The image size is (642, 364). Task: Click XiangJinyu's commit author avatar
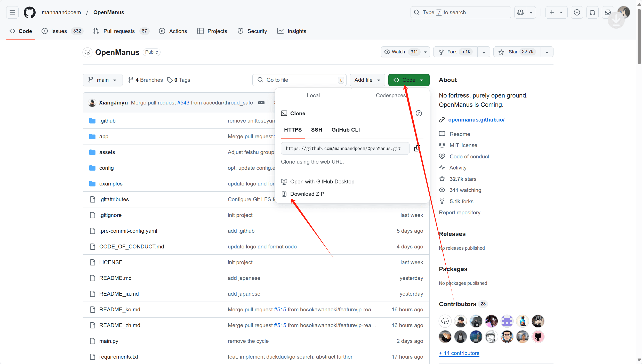click(92, 103)
